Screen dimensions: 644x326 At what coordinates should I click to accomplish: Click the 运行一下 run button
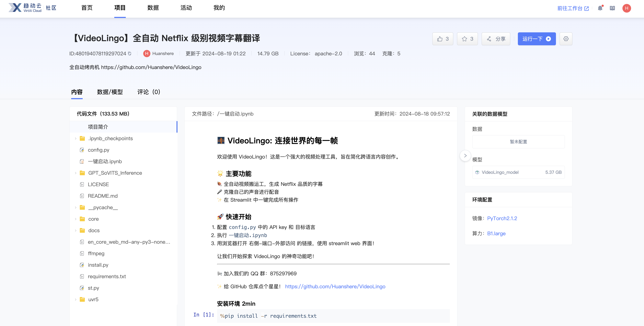point(537,39)
